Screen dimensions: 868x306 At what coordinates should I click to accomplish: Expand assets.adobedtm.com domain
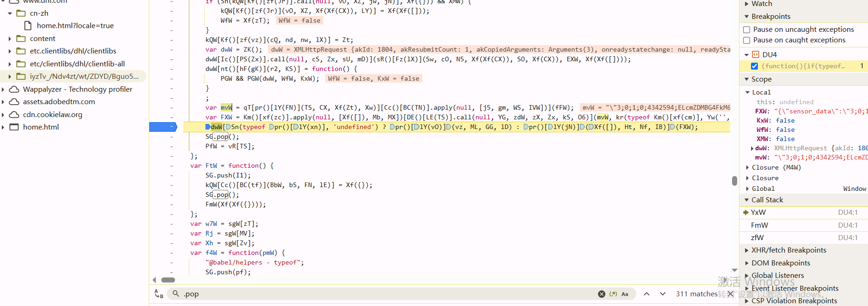[3, 102]
